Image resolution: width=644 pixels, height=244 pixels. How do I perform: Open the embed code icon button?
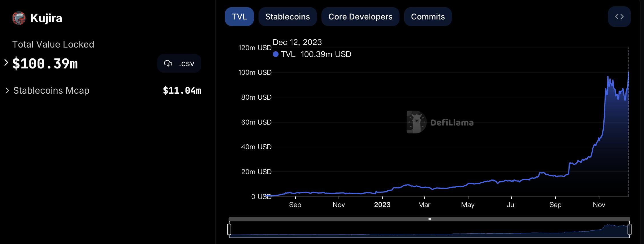(x=619, y=17)
